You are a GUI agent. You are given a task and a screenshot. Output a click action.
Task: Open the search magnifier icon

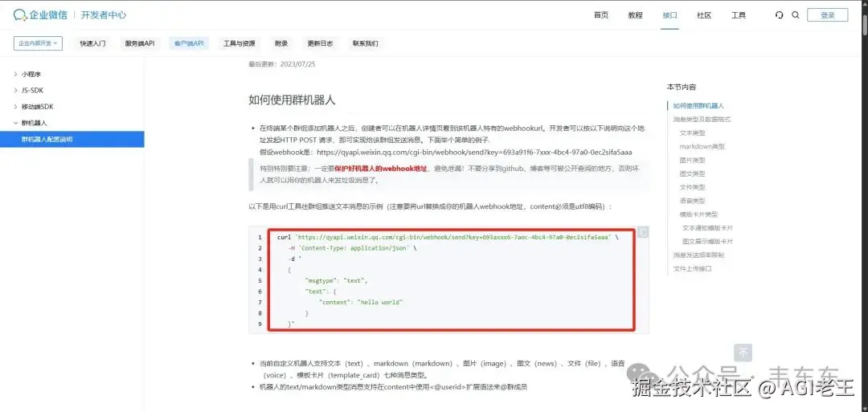pyautogui.click(x=796, y=15)
